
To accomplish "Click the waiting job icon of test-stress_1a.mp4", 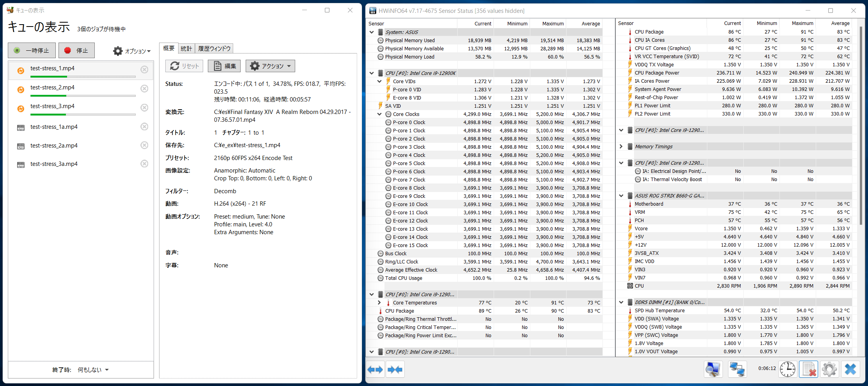I will [21, 128].
